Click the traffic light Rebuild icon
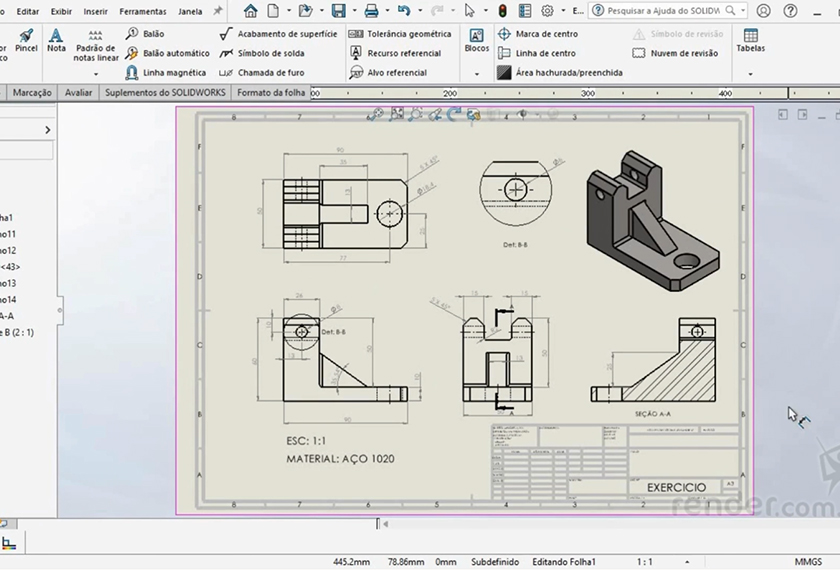Screen dimensions: 840x570 503,11
